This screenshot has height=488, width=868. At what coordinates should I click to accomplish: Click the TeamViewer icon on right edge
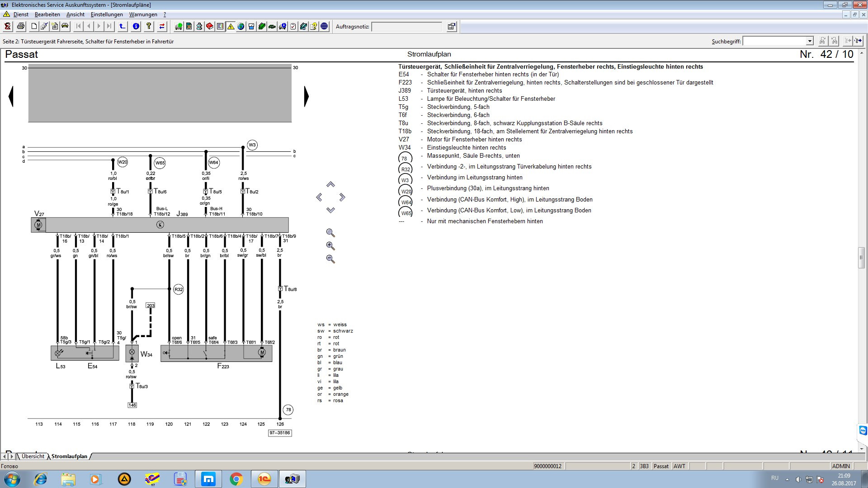(863, 430)
